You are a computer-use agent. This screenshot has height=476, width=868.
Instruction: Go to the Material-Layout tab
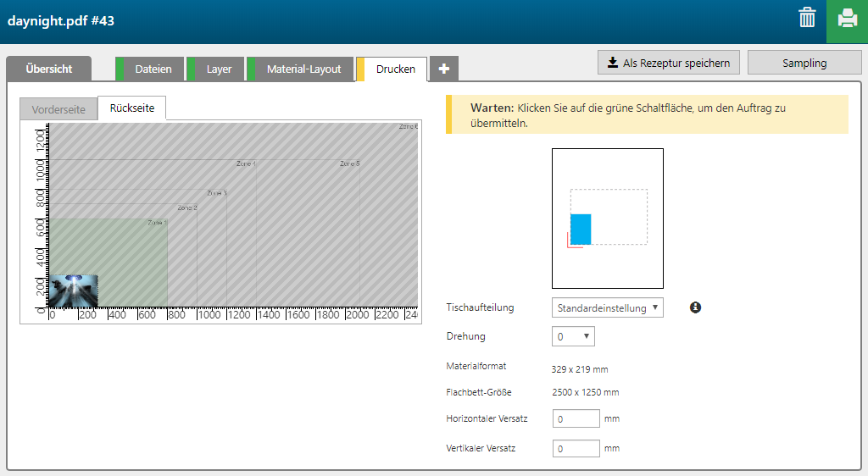click(x=303, y=69)
